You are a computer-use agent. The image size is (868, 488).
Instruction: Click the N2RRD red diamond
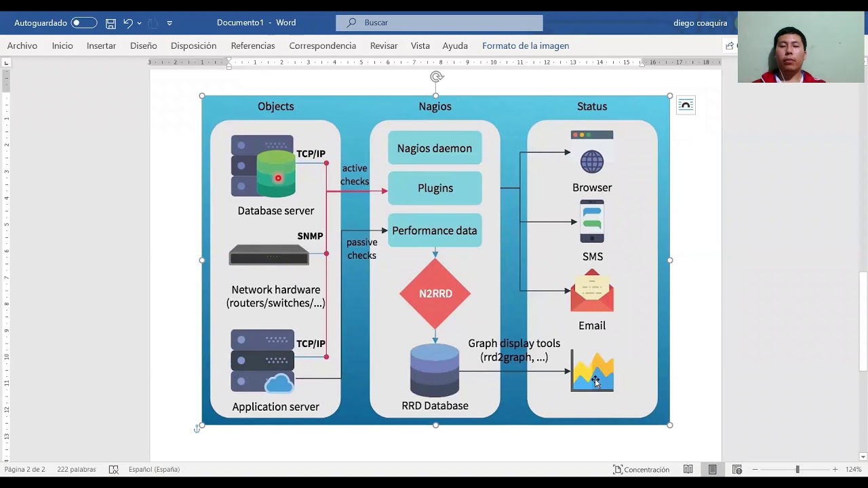tap(435, 293)
